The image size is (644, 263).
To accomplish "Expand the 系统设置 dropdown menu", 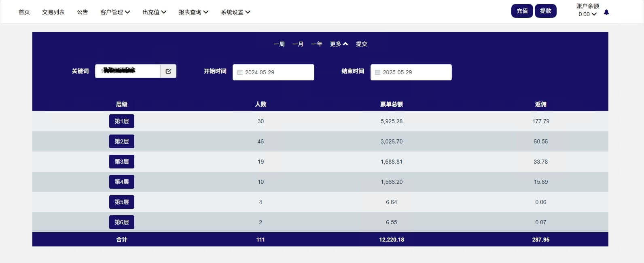I will click(236, 12).
